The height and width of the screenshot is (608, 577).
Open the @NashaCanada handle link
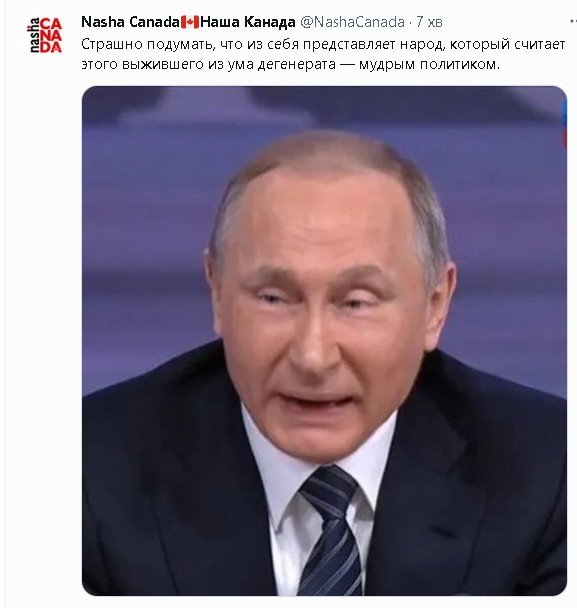[x=352, y=22]
